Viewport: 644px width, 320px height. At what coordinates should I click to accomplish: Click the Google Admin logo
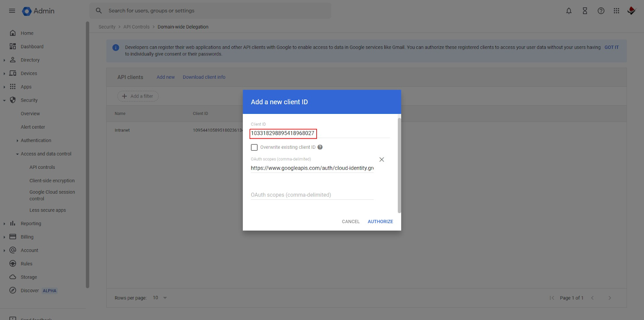[x=38, y=11]
